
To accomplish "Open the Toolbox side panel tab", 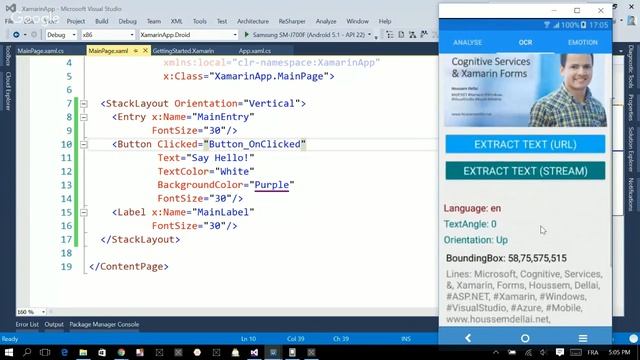I will pos(8,56).
